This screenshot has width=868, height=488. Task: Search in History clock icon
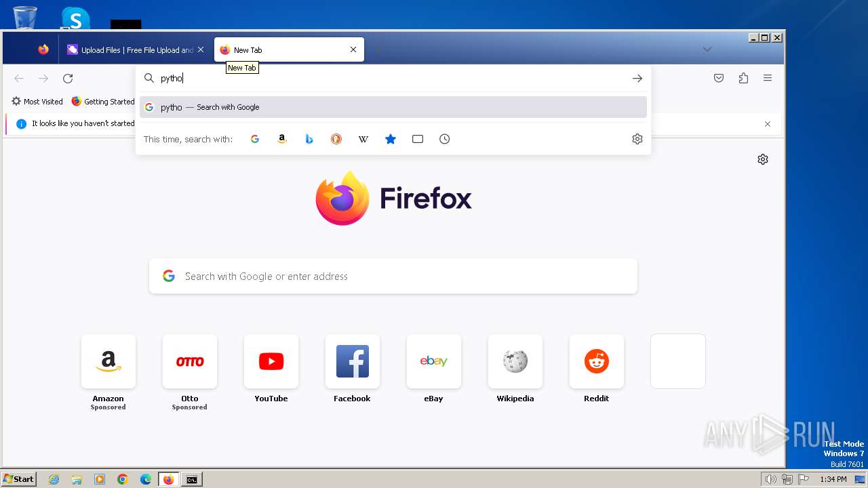(x=445, y=139)
